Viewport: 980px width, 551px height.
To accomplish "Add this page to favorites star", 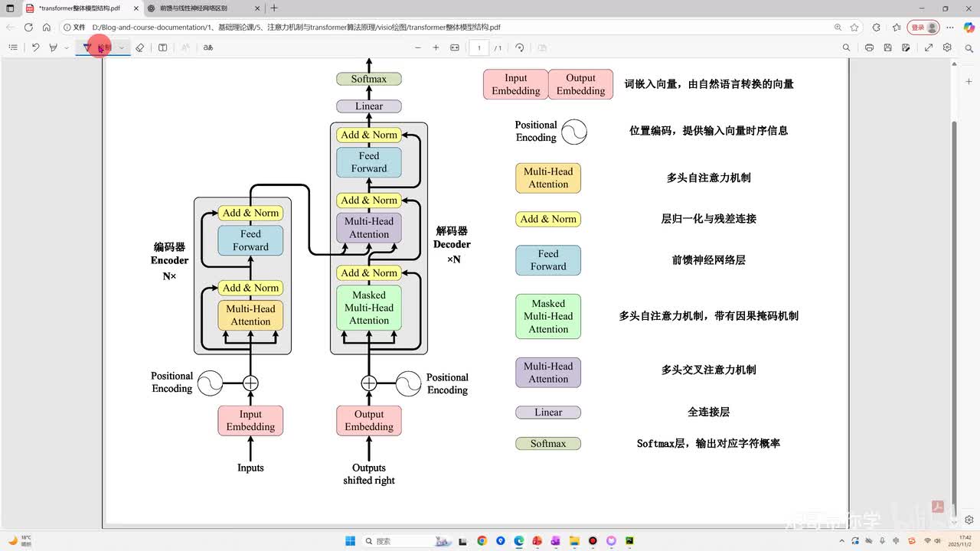I will point(854,27).
